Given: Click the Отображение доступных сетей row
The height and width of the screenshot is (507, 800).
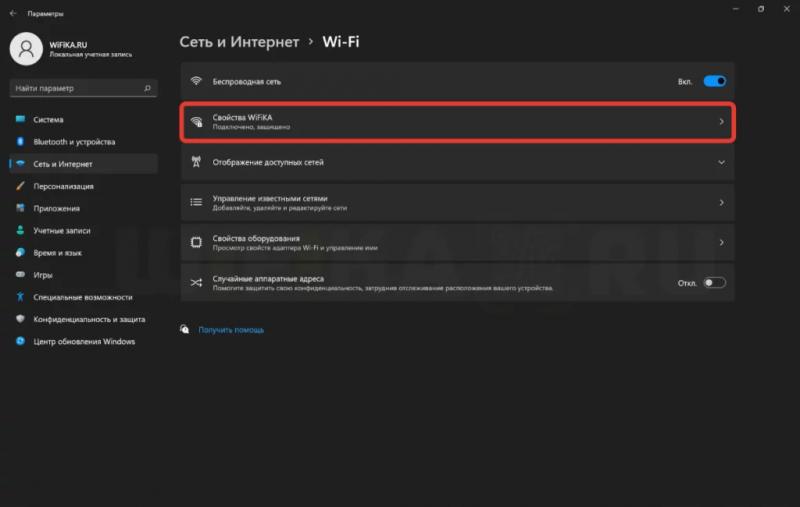Looking at the screenshot, I should click(x=457, y=162).
